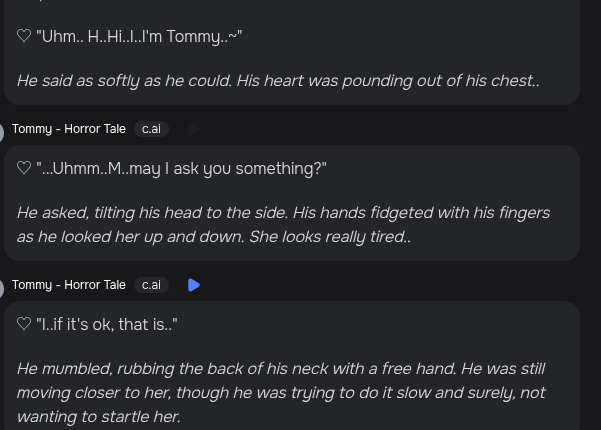Click the line "wanting to startle her."
The height and width of the screenshot is (430, 601).
pyautogui.click(x=99, y=417)
